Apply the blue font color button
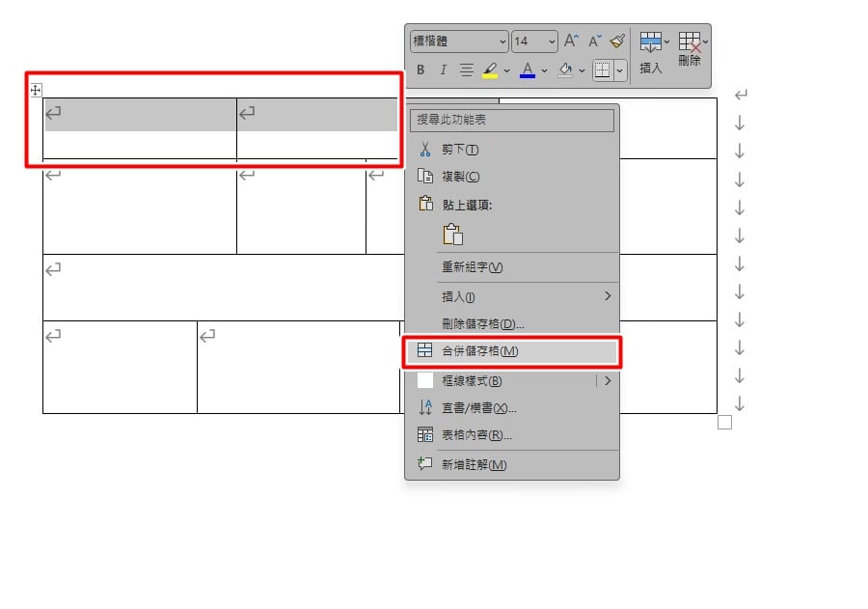 [x=528, y=70]
